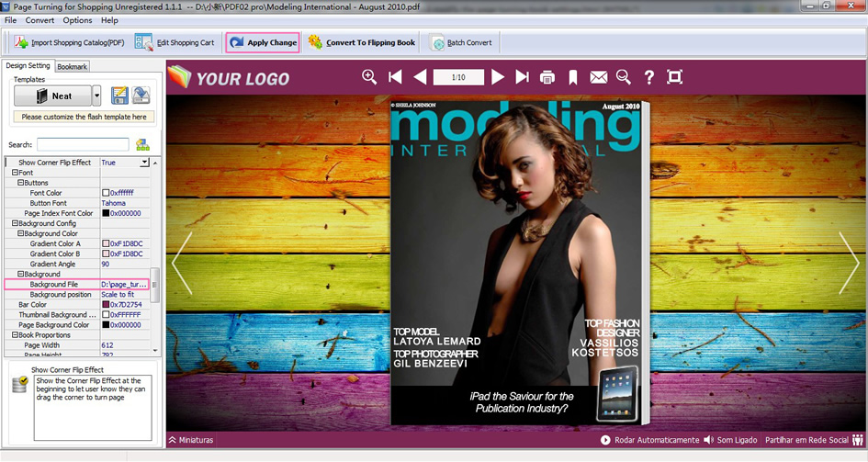This screenshot has height=462, width=868.
Task: Collapse the Font tree group
Action: click(x=15, y=173)
